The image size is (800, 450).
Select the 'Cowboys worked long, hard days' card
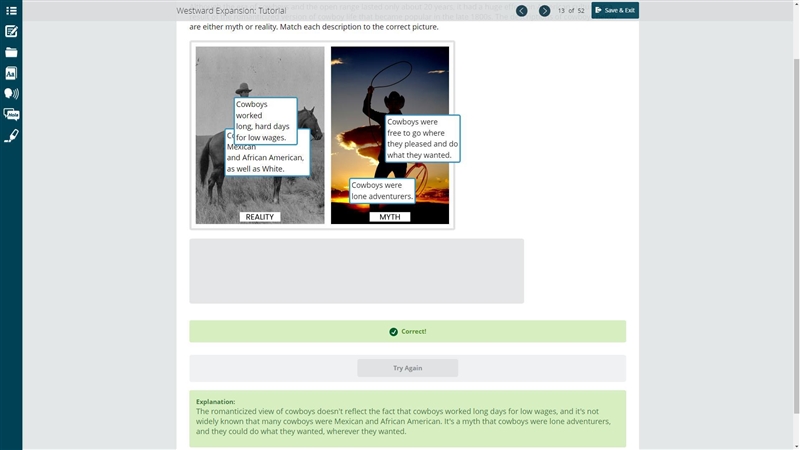point(265,121)
